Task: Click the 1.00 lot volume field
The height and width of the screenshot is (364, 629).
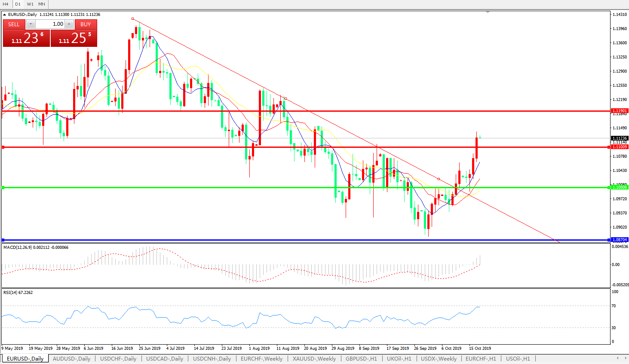Action: 50,24
